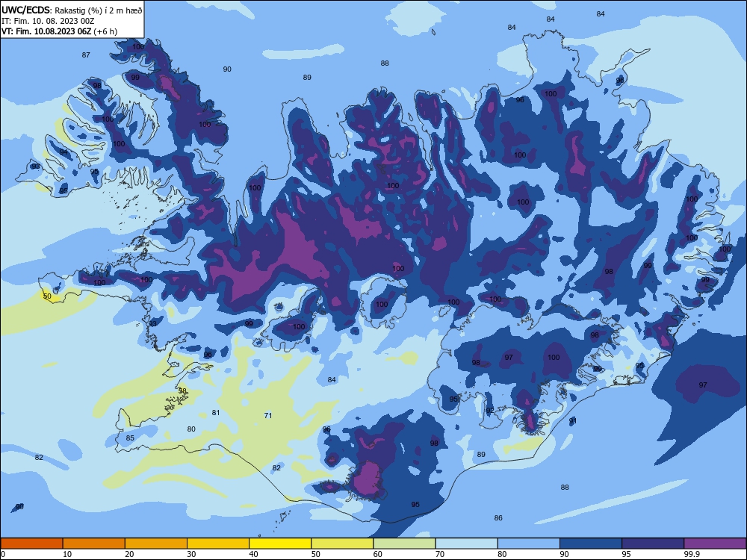
Task: Click the humidity value 91 on the map
Action: tap(573, 421)
